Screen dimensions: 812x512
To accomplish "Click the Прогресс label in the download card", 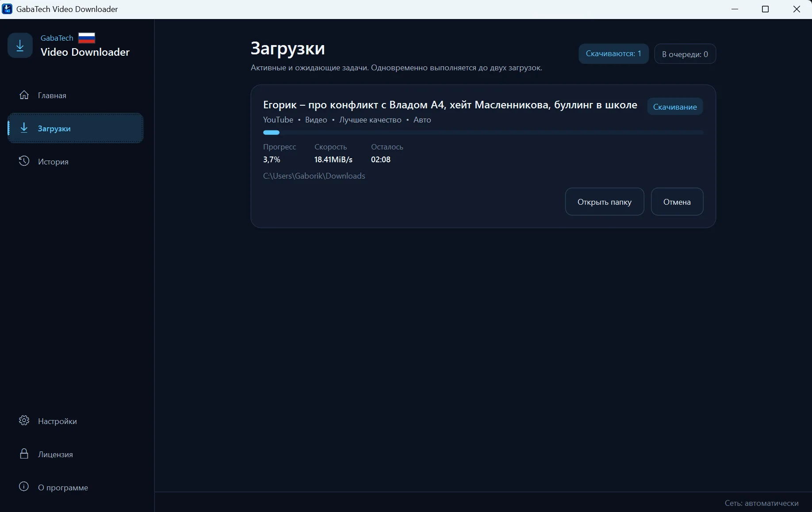I will click(x=280, y=147).
